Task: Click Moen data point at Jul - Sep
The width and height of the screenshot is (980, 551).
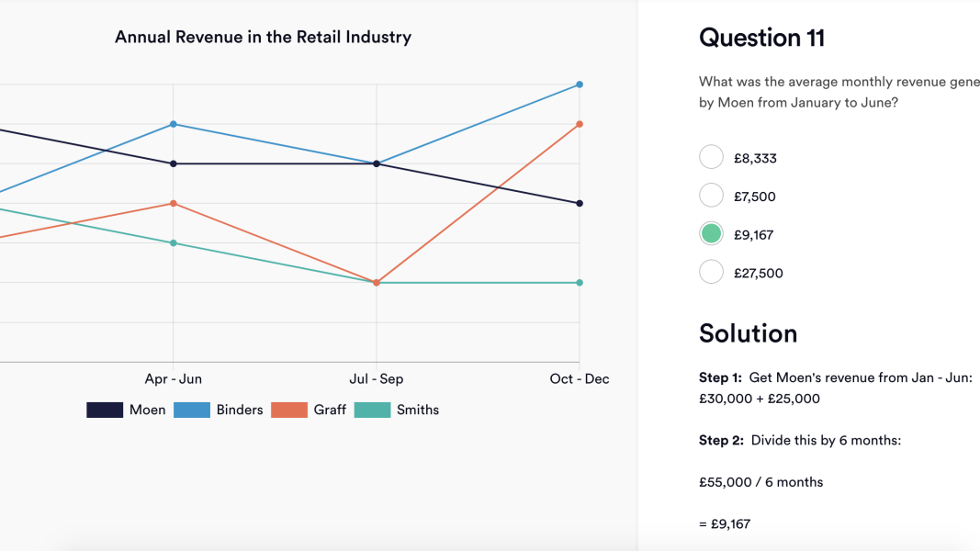Action: coord(377,163)
